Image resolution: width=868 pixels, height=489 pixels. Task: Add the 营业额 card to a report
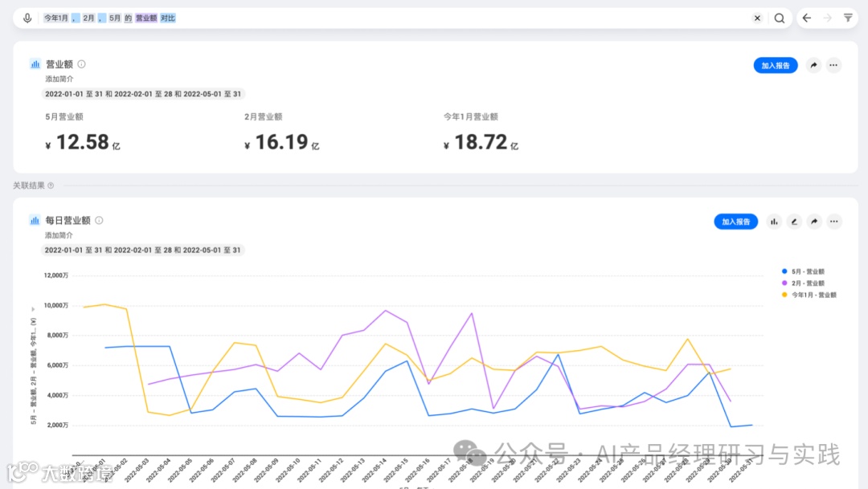775,65
